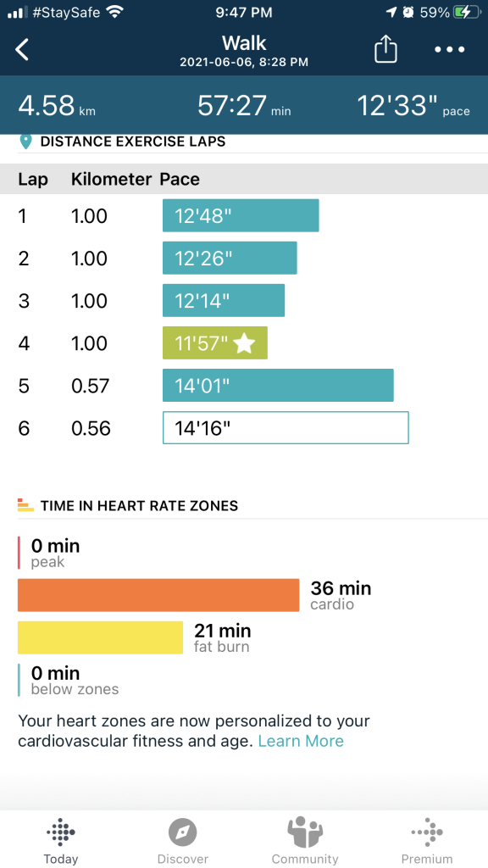
Task: Tap the Wi-Fi icon in status bar
Action: [115, 12]
